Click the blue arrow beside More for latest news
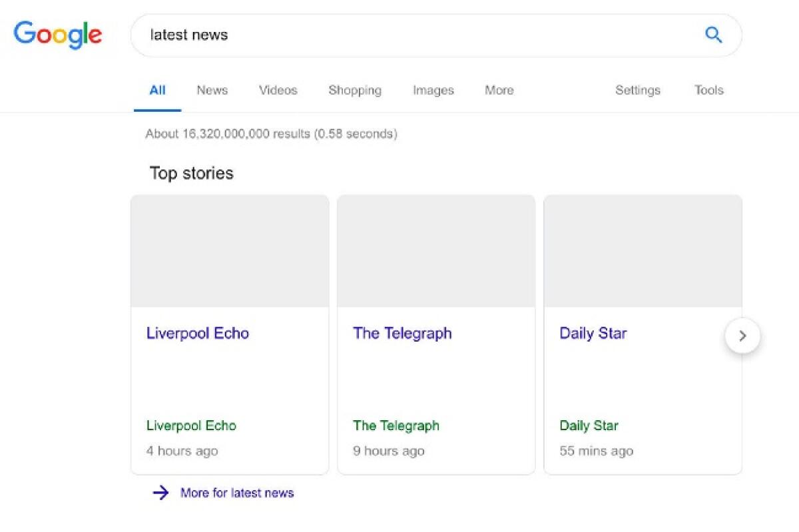The height and width of the screenshot is (532, 799). click(161, 492)
